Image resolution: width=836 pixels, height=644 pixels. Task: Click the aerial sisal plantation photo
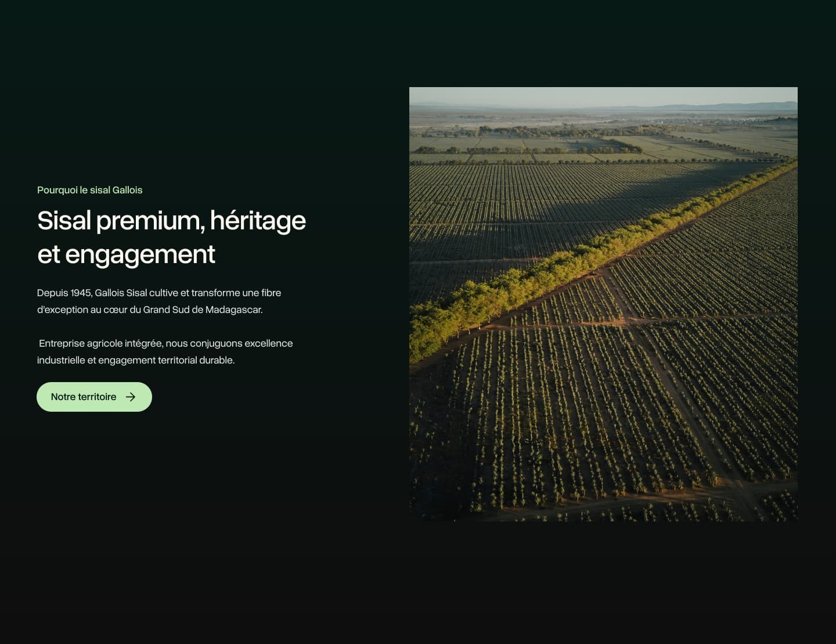pyautogui.click(x=603, y=304)
